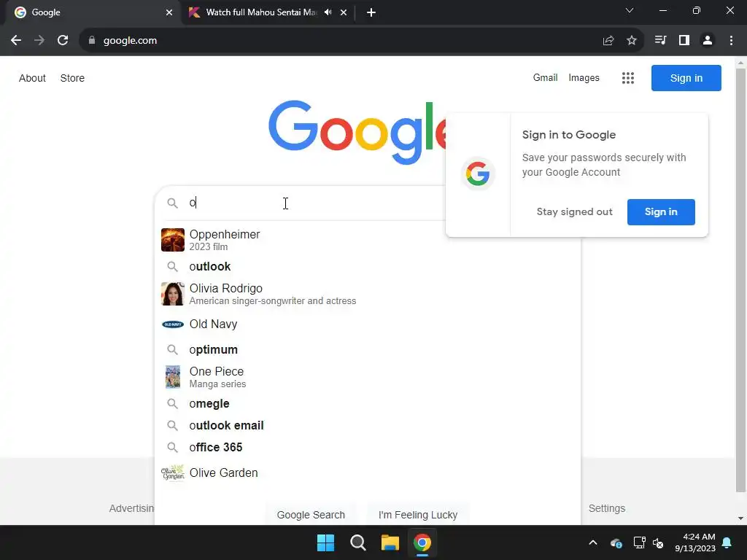Viewport: 747px width, 560px height.
Task: Click the Chrome taskbar icon
Action: pyautogui.click(x=422, y=542)
